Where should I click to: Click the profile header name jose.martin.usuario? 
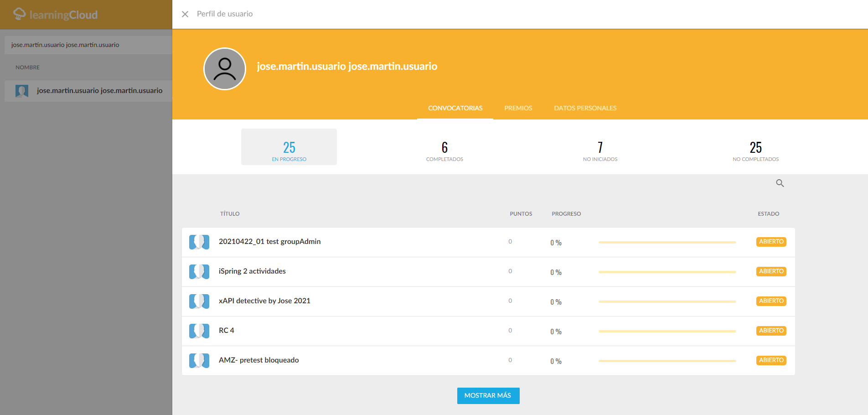pos(347,67)
